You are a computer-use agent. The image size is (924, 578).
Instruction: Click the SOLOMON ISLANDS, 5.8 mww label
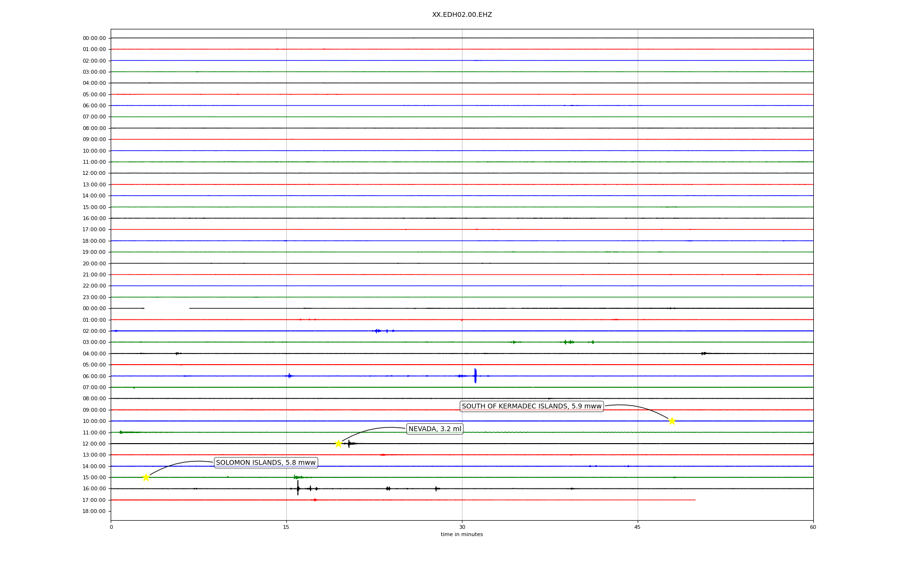266,463
